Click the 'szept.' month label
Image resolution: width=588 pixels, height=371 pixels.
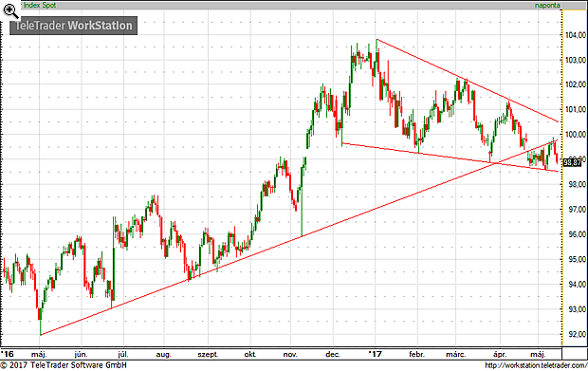pos(208,355)
